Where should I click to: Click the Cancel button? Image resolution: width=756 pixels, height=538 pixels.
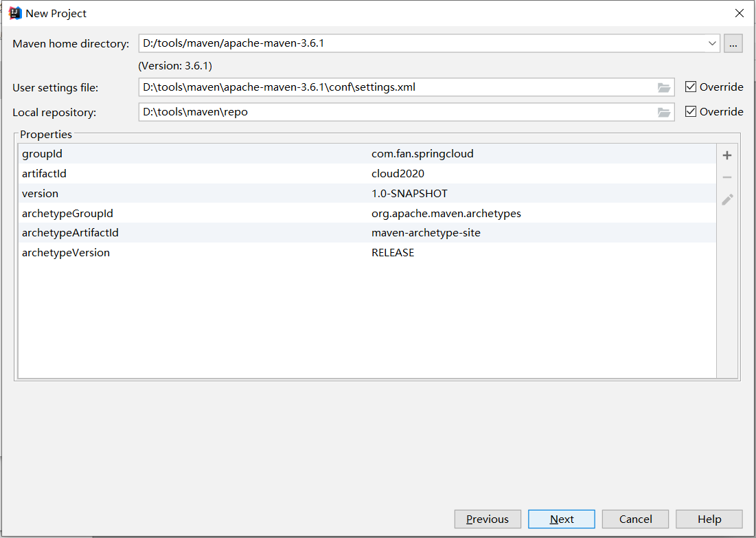[635, 519]
